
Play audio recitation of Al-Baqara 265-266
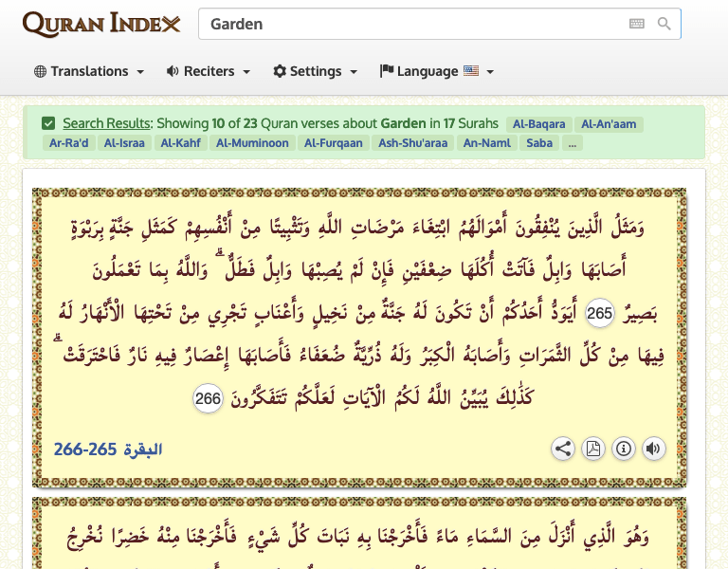[x=654, y=449]
